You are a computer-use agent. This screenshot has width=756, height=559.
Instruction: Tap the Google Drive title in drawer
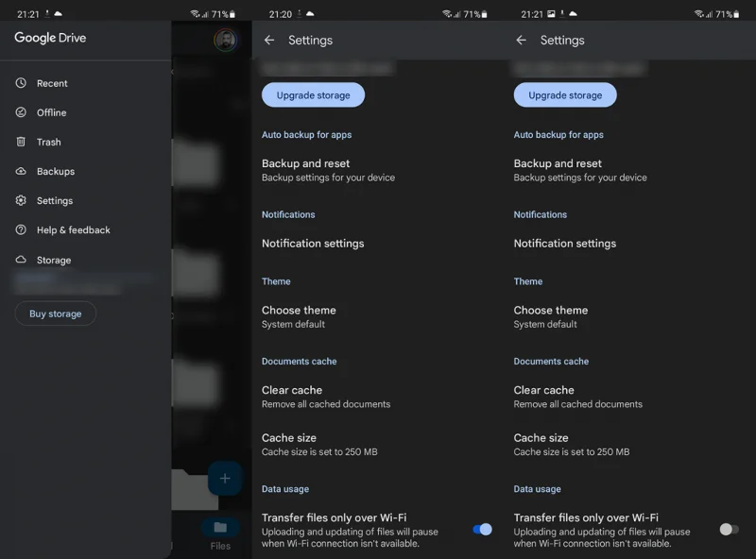[x=50, y=38]
